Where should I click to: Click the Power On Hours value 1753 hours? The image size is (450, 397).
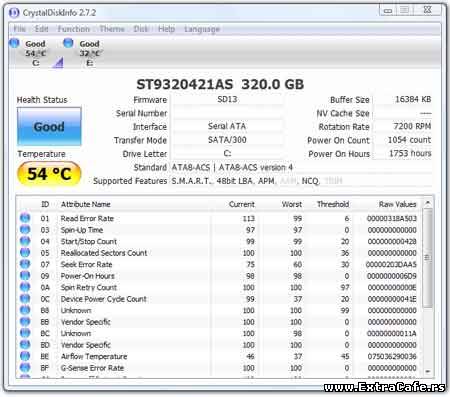point(410,153)
